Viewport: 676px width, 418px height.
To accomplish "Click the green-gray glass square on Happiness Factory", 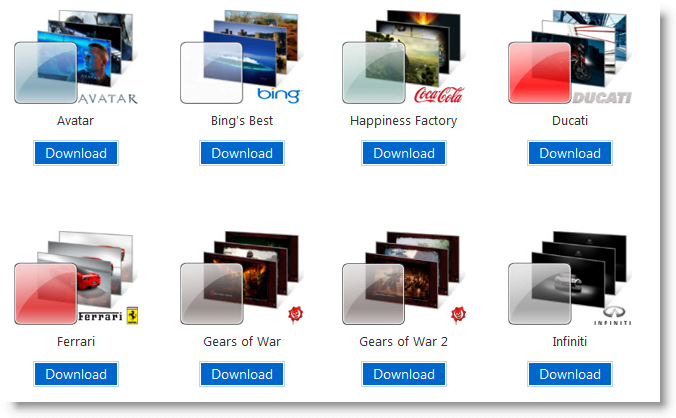I will (x=374, y=73).
